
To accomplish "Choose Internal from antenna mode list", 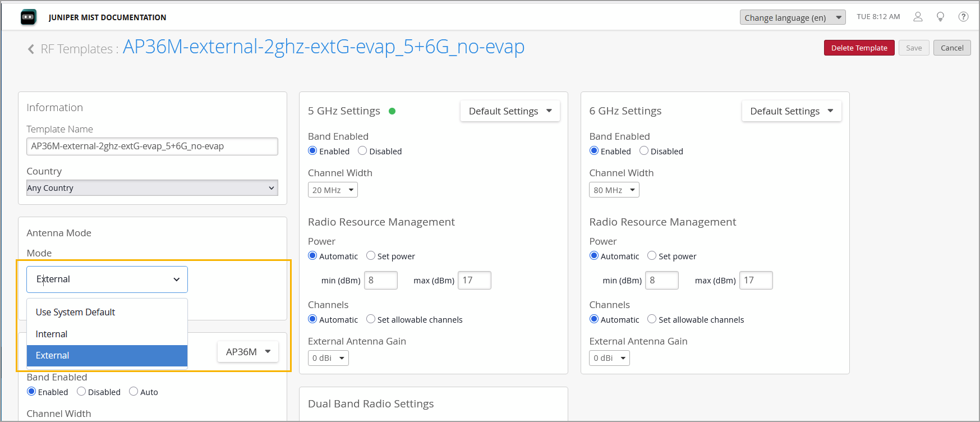I will (x=52, y=334).
